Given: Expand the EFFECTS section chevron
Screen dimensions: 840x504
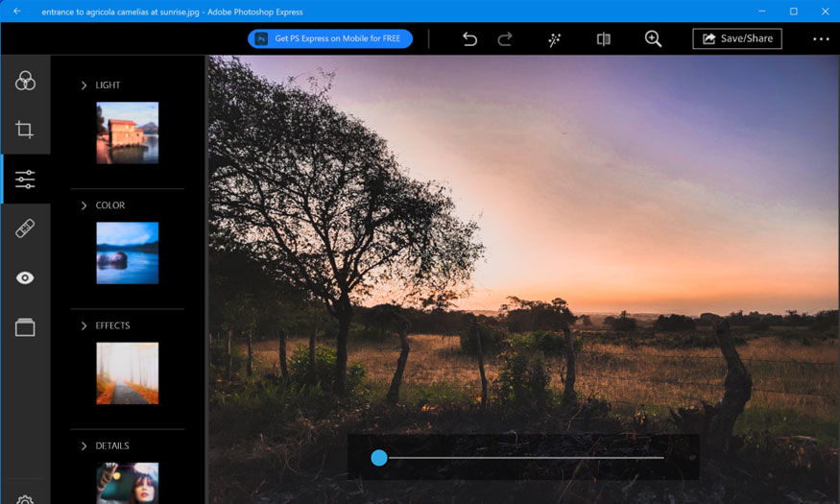Looking at the screenshot, I should (x=84, y=325).
